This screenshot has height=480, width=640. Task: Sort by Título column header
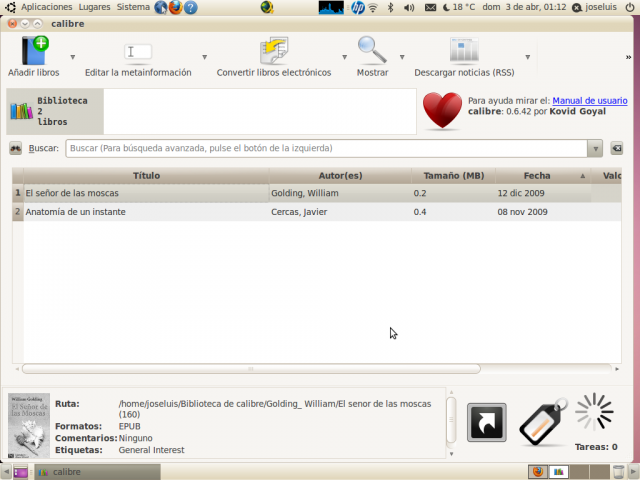[146, 176]
